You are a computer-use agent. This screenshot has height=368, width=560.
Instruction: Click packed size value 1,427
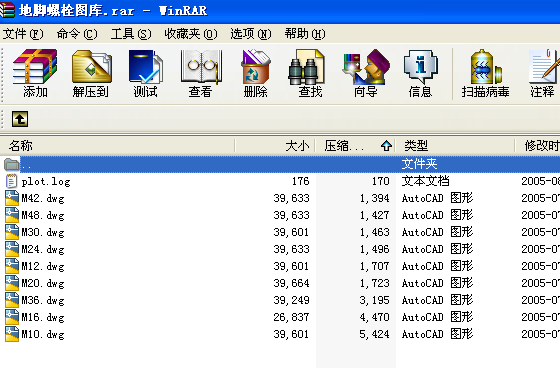374,215
